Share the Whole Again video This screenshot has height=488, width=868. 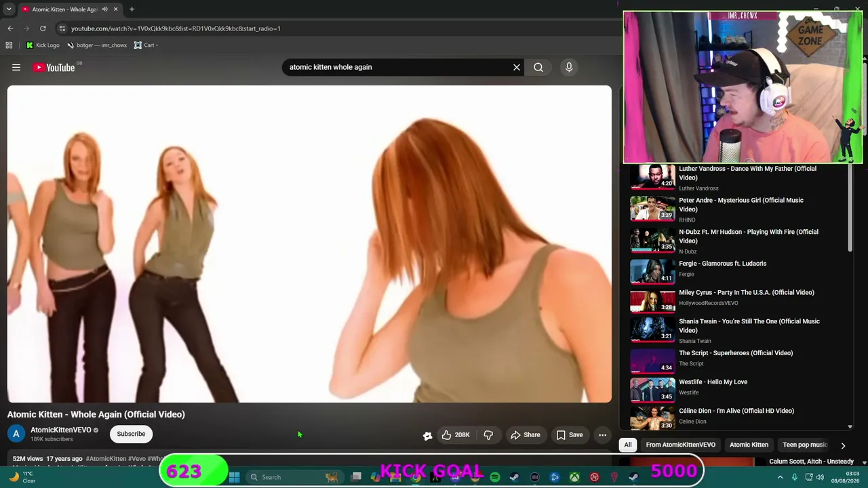point(526,435)
